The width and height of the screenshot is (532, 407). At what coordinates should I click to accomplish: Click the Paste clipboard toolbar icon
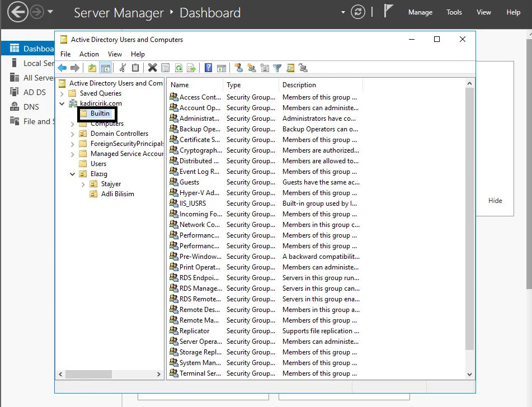coord(135,68)
